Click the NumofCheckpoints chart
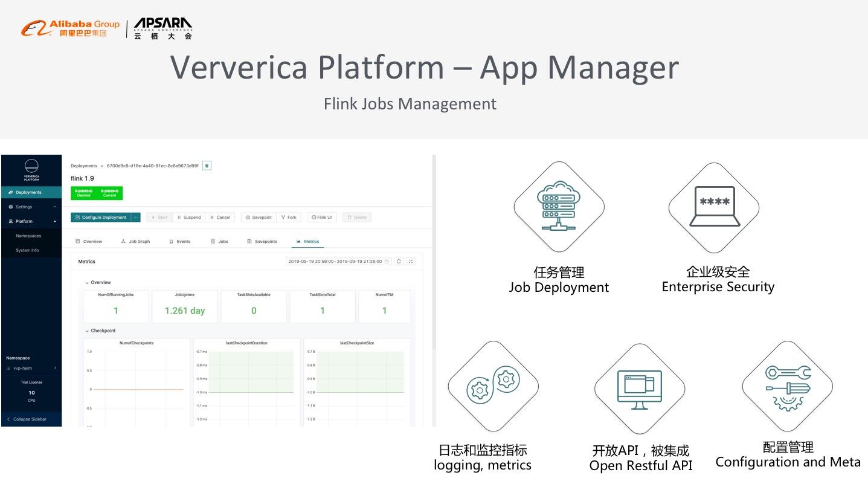Screen dimensions: 868x484 click(137, 382)
